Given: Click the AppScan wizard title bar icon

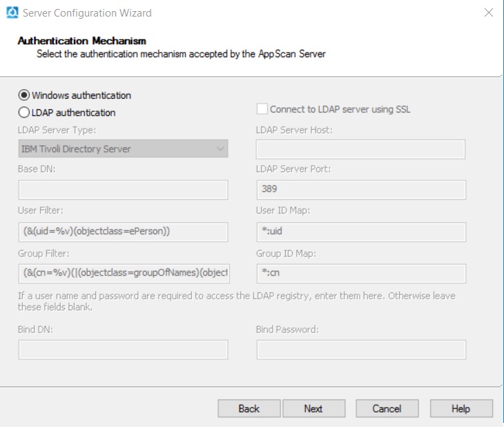Looking at the screenshot, I should tap(12, 12).
